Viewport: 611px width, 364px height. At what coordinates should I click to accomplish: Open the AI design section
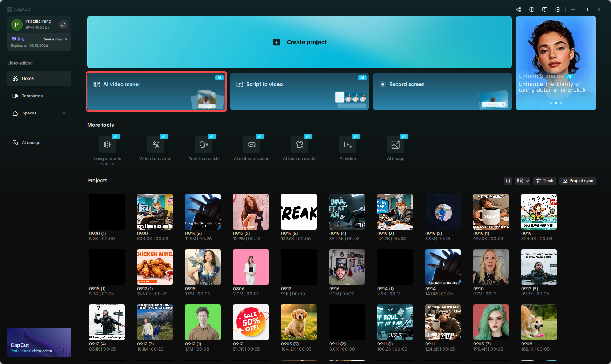pyautogui.click(x=39, y=142)
